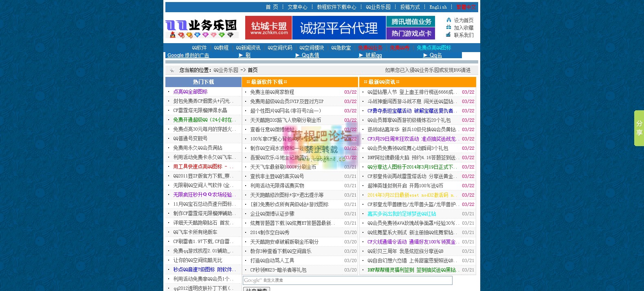Image resolution: width=644 pixels, height=291 pixels.
Task: Open the 腾讯增值业务 banner tile
Action: point(411,22)
